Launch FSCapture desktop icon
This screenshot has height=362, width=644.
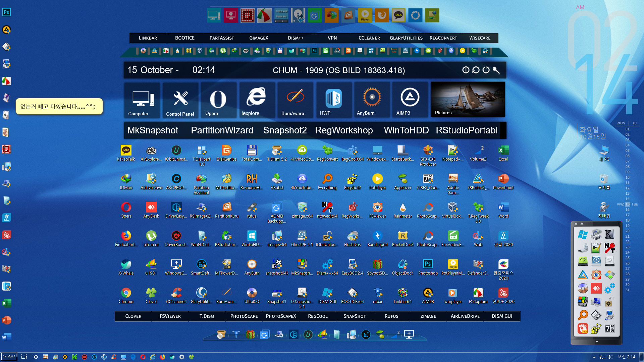pos(478,296)
